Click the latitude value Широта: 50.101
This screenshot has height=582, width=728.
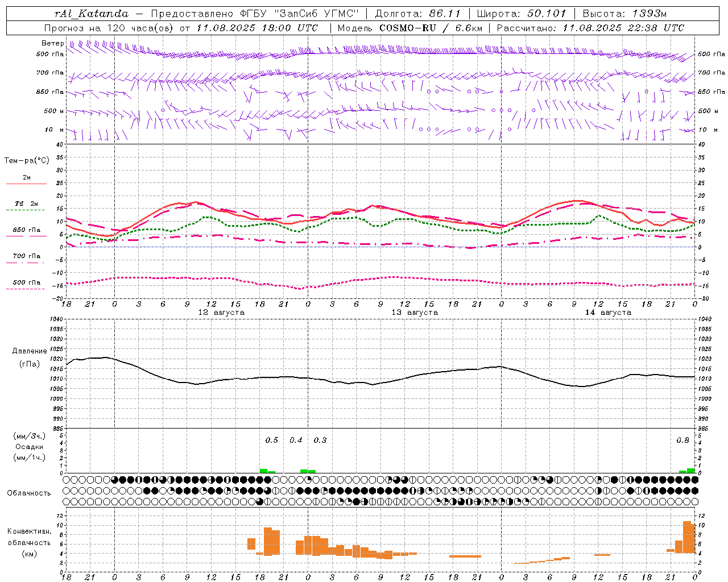[522, 14]
